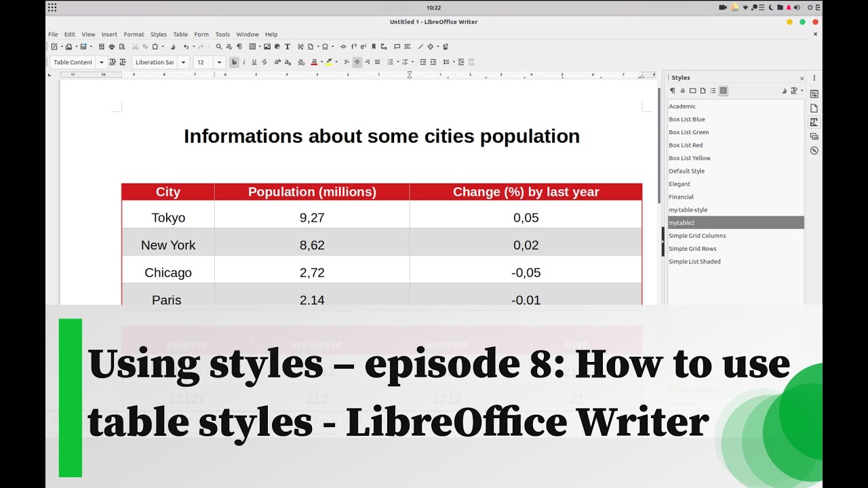Click the Save document icon
The width and height of the screenshot is (868, 488).
83,47
